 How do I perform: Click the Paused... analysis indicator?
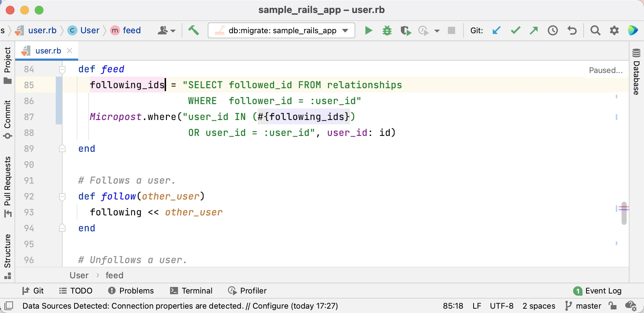tap(606, 70)
